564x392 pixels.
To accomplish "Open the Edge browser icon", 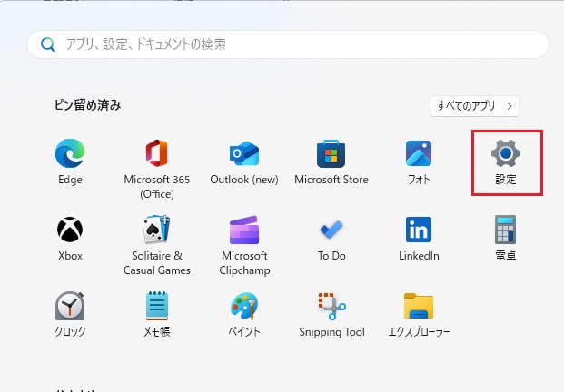I will click(70, 153).
